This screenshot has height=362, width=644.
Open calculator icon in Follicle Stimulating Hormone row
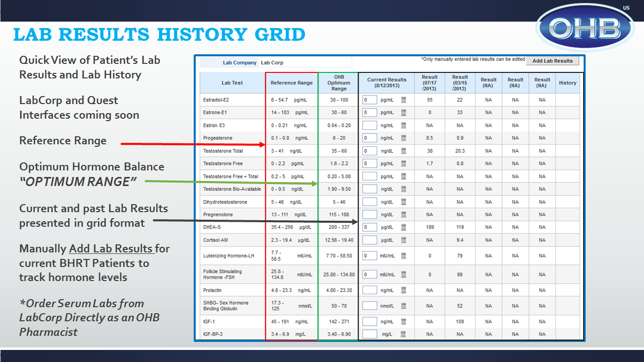click(404, 275)
